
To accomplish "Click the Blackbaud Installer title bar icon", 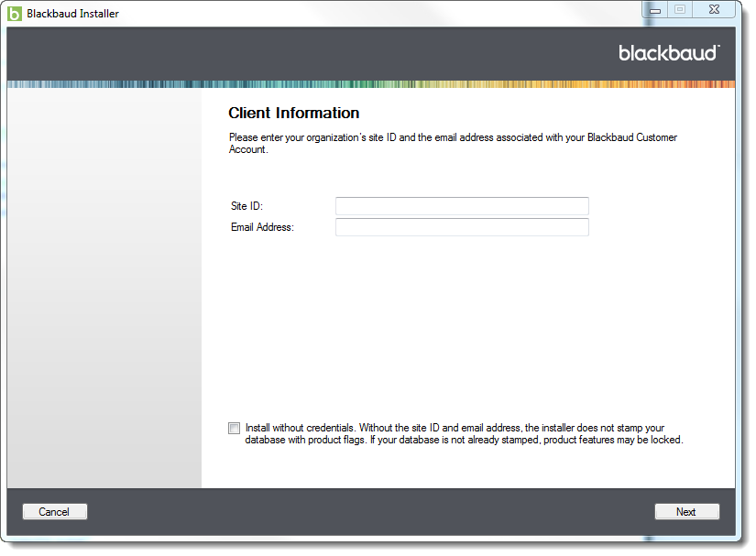I will click(15, 14).
